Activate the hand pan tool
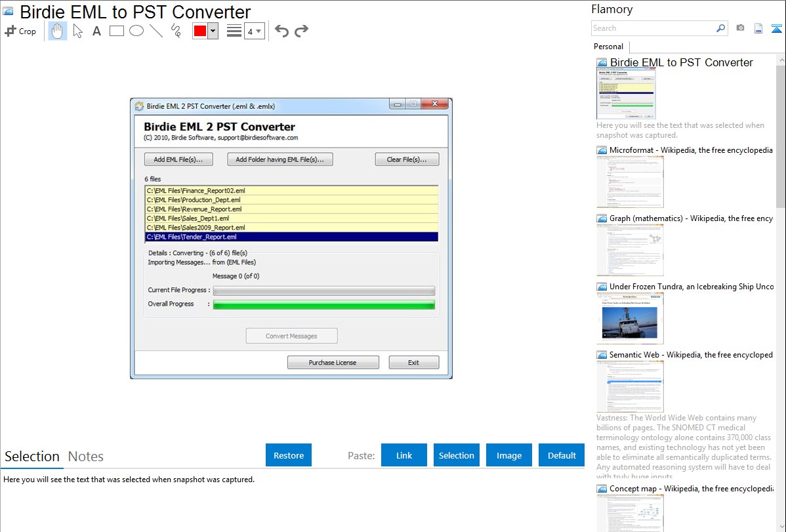This screenshot has width=786, height=532. click(57, 31)
